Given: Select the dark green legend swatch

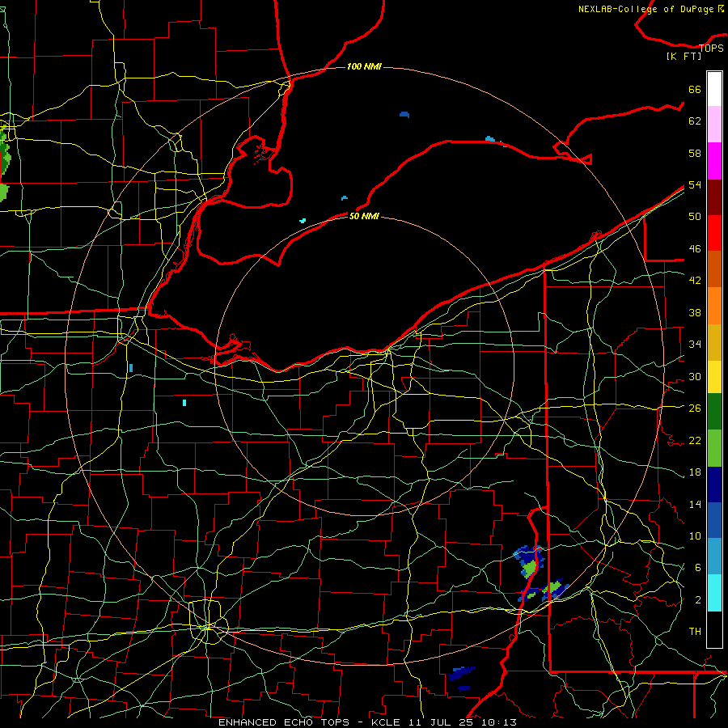Looking at the screenshot, I should click(714, 412).
